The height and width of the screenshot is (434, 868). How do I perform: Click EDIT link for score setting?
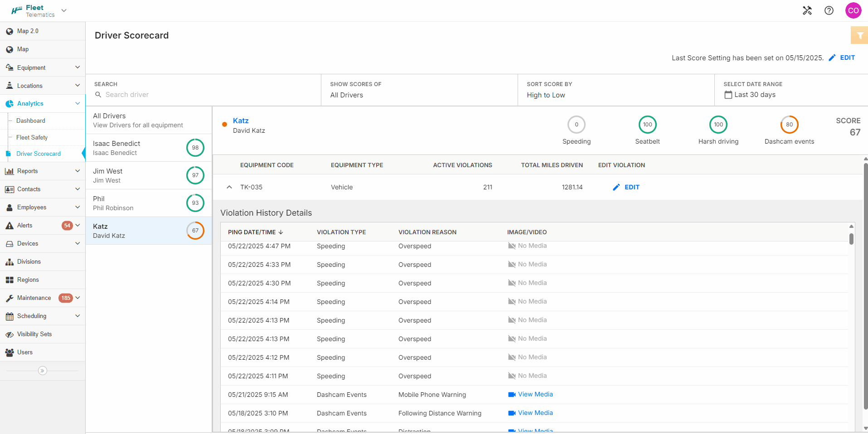pyautogui.click(x=848, y=58)
